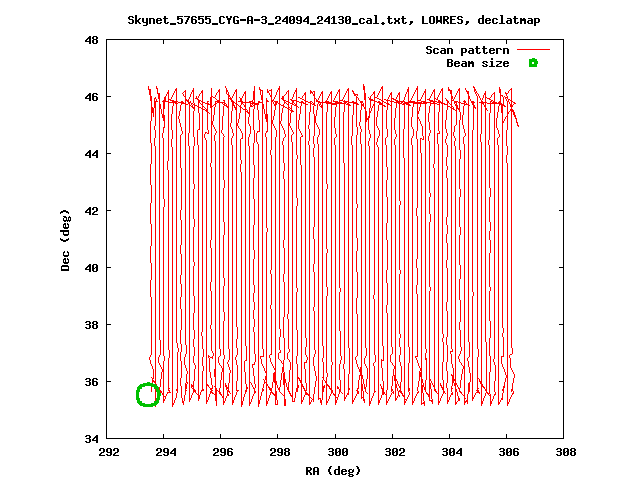Click the 48 tick label on the Dec axis
The image size is (640, 480).
coord(91,41)
